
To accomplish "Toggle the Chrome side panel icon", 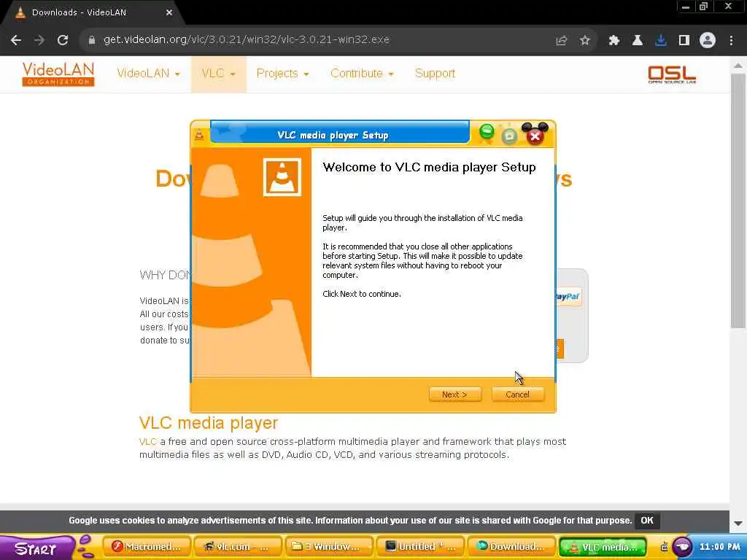I will point(684,41).
